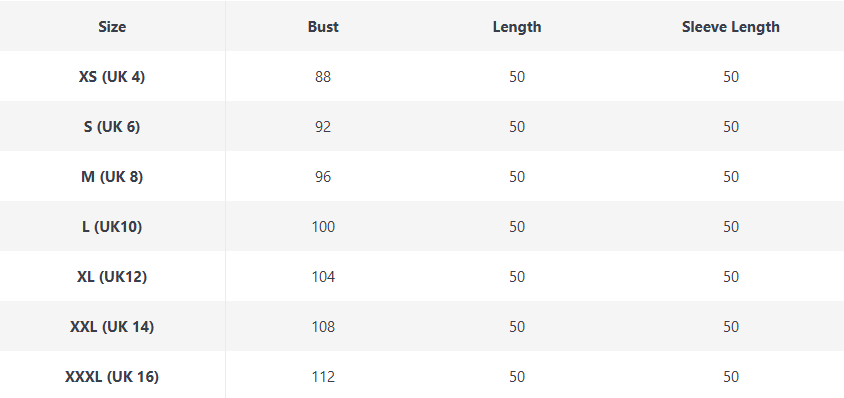Select the S (UK 6) size label
The width and height of the screenshot is (844, 398).
click(112, 127)
